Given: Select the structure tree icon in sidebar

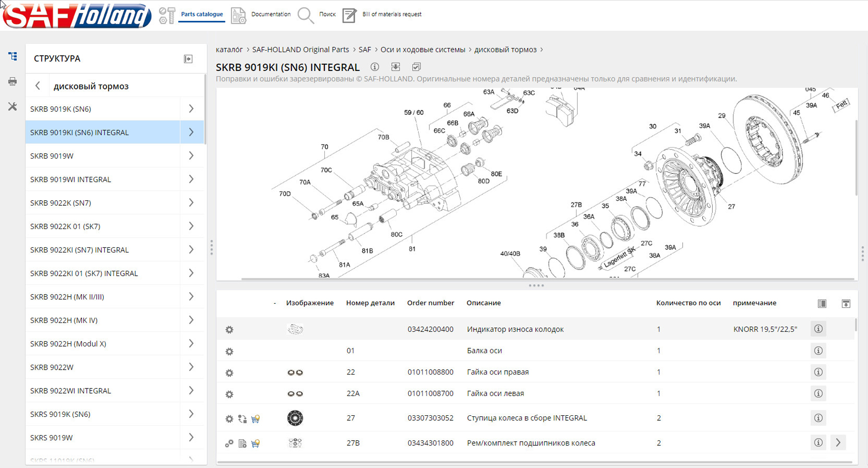Looking at the screenshot, I should tap(12, 57).
